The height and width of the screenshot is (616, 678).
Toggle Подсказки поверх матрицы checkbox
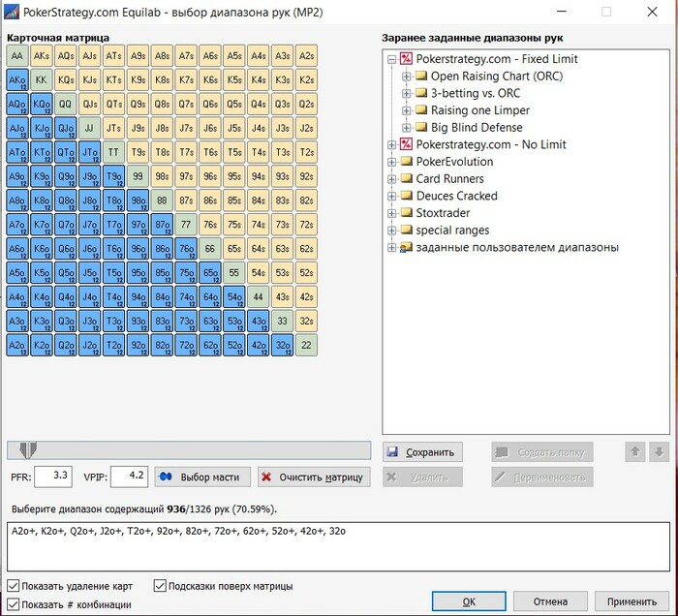coord(160,586)
